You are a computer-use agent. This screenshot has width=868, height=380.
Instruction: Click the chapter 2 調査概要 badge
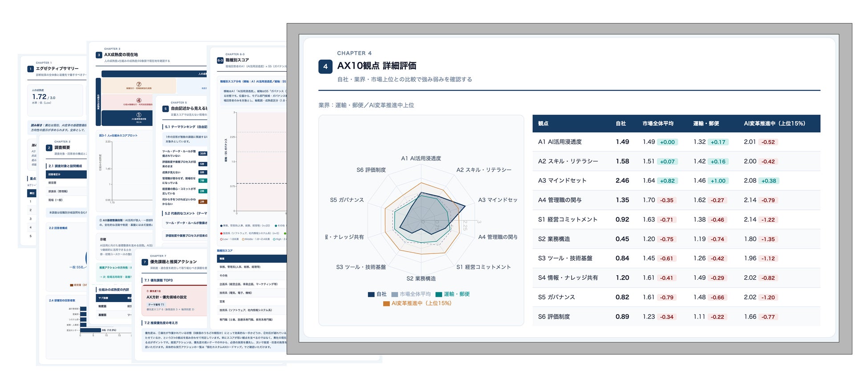click(49, 147)
